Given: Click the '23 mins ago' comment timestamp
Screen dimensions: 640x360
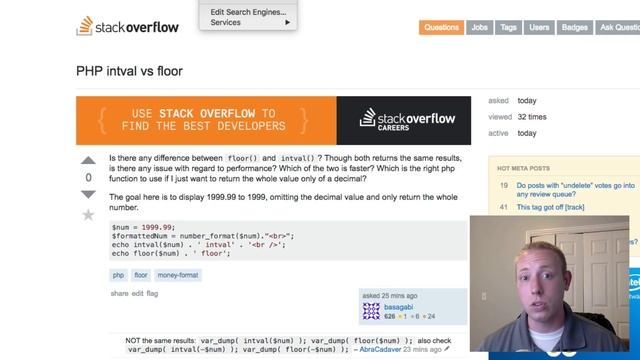Looking at the screenshot, I should click(x=422, y=349).
